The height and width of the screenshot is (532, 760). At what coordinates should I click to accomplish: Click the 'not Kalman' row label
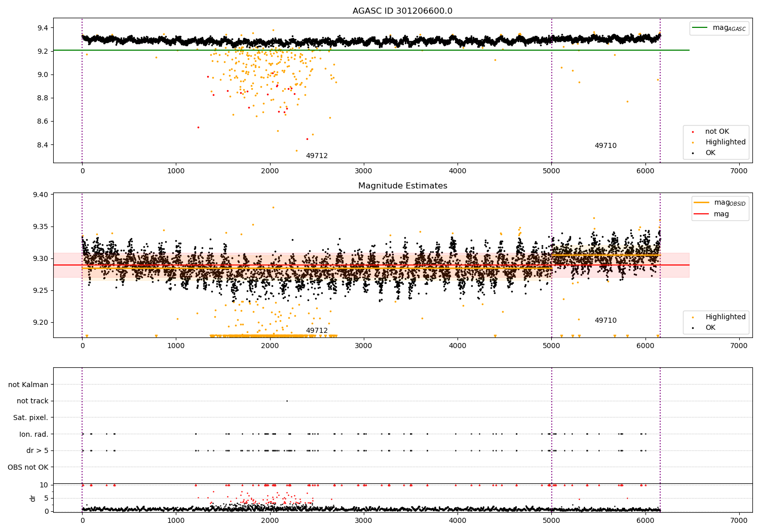click(28, 385)
